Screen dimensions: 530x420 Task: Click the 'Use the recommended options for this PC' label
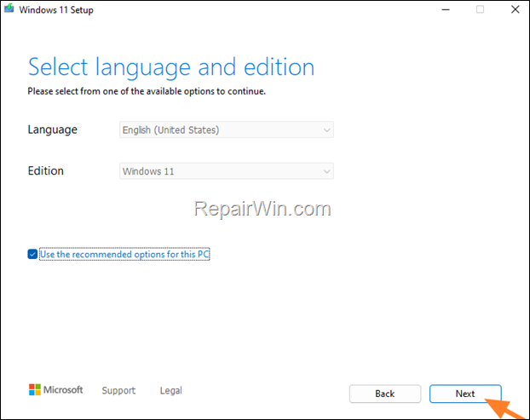click(124, 254)
